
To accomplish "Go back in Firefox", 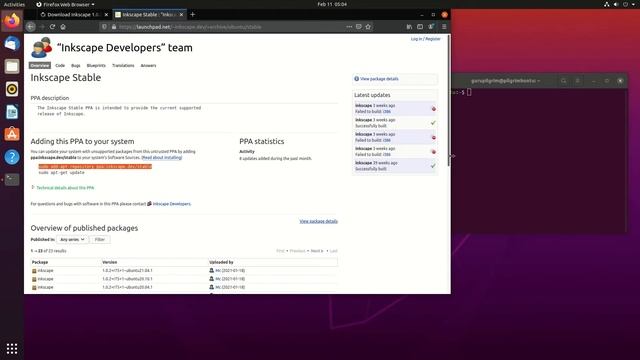I will [x=31, y=27].
